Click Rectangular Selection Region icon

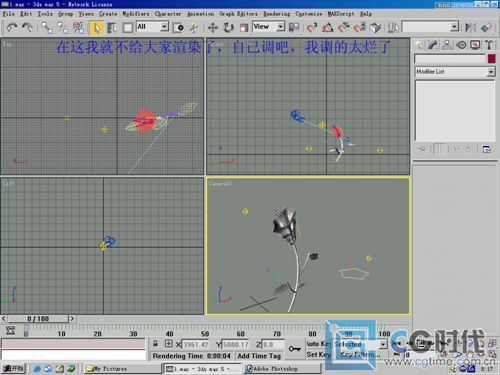click(127, 27)
